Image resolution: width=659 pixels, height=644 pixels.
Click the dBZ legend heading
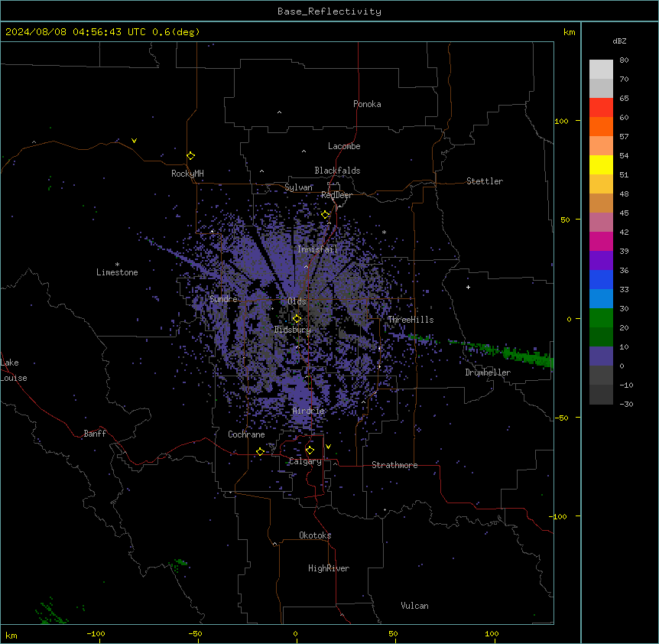(619, 41)
